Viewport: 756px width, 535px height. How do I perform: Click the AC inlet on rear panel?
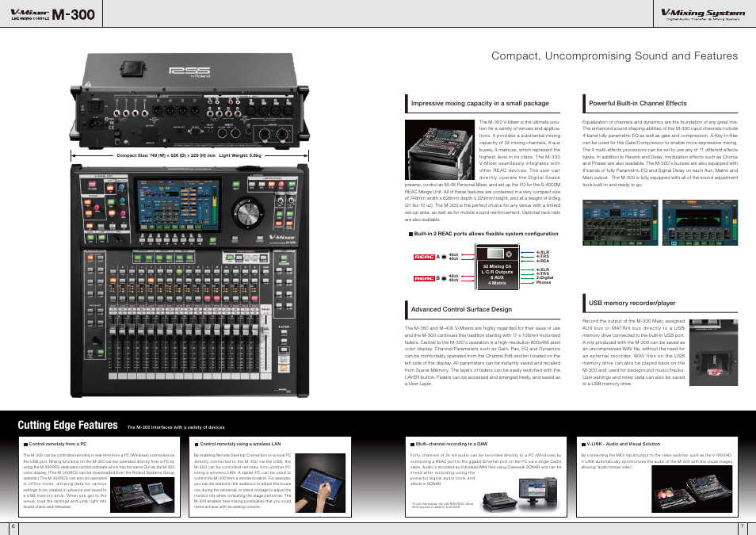click(96, 124)
